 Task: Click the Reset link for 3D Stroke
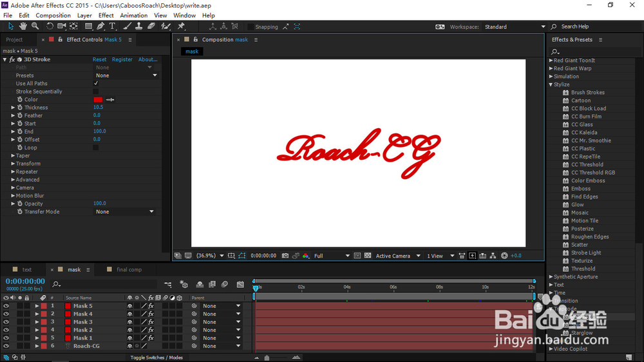(99, 59)
